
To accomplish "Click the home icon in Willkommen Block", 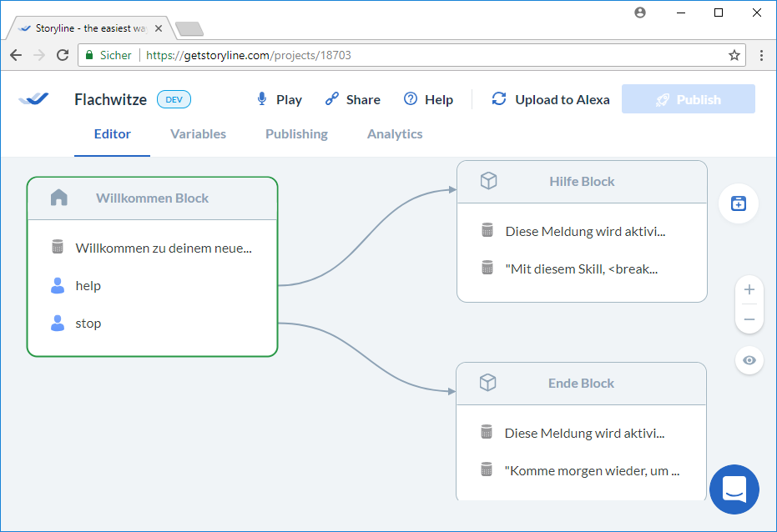I will point(58,198).
